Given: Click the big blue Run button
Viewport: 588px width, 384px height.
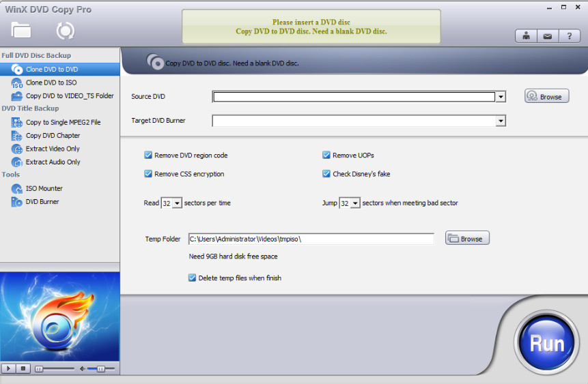Looking at the screenshot, I should pos(546,343).
